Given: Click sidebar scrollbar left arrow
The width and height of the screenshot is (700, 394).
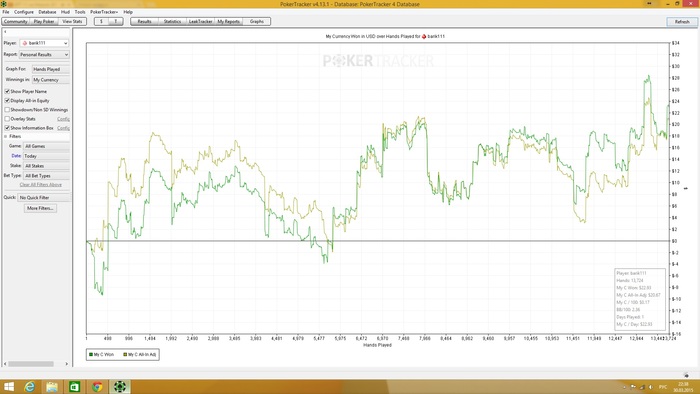Looking at the screenshot, I should (x=5, y=364).
